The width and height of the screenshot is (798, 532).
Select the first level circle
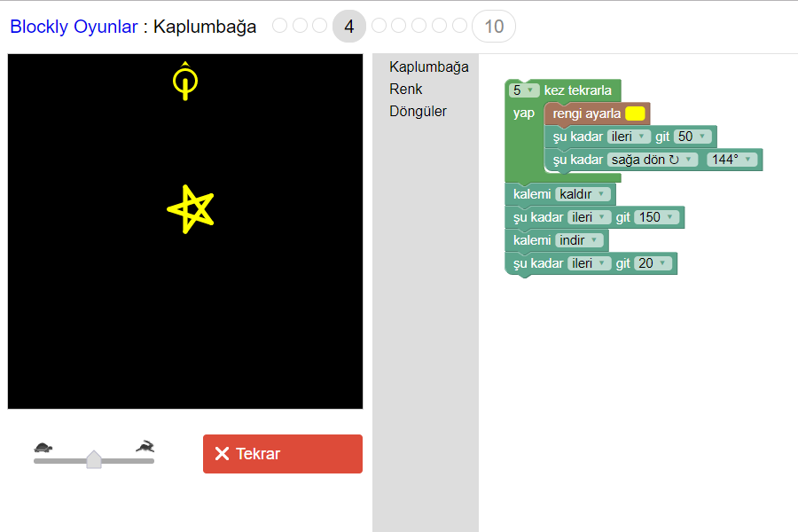pos(280,26)
